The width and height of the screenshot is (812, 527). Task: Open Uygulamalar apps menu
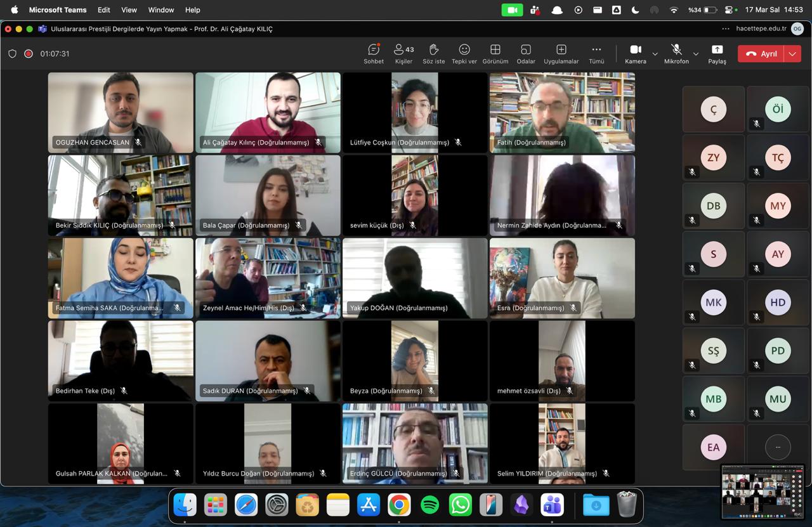point(561,53)
